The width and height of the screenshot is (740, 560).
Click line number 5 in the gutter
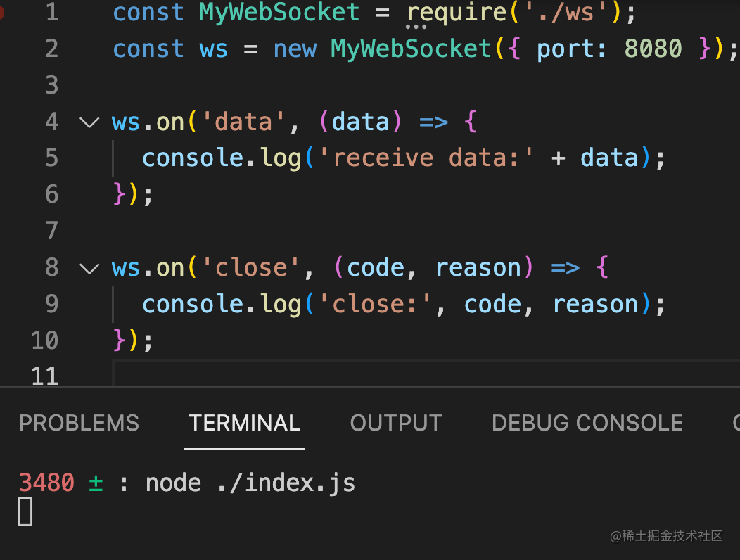pyautogui.click(x=51, y=158)
